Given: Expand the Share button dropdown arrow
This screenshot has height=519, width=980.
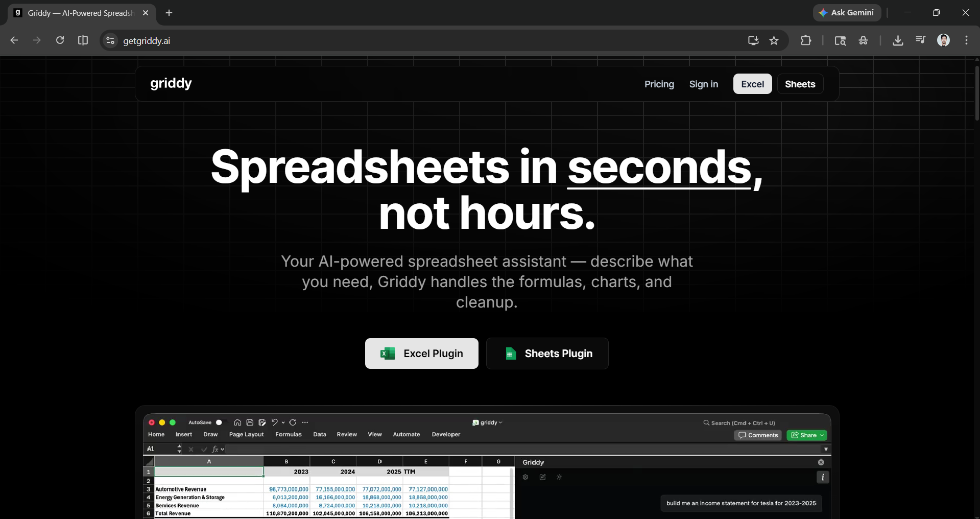Looking at the screenshot, I should pos(822,435).
